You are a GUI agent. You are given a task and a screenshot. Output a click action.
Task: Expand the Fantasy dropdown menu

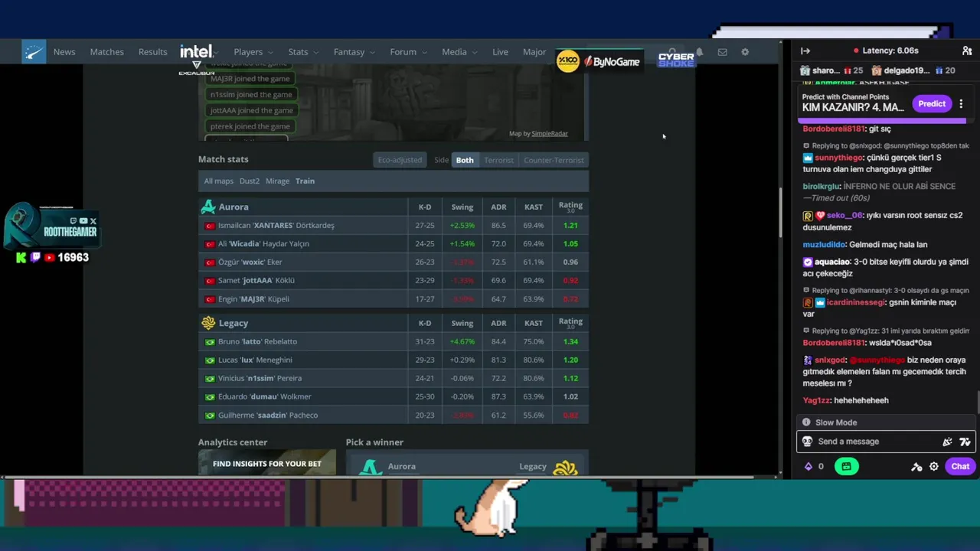pos(354,52)
